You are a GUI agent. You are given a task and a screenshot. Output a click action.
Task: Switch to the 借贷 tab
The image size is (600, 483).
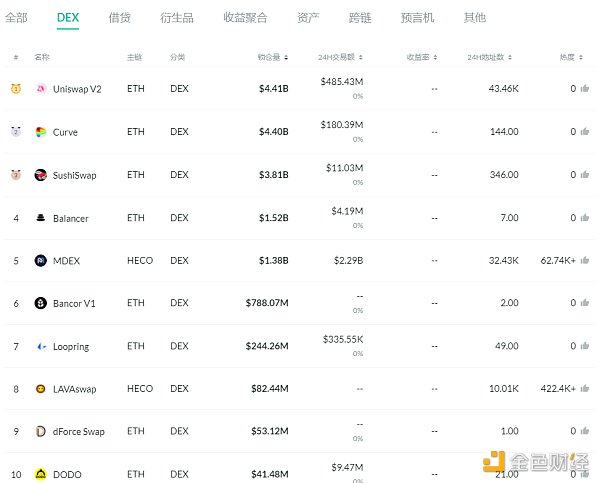pos(119,17)
